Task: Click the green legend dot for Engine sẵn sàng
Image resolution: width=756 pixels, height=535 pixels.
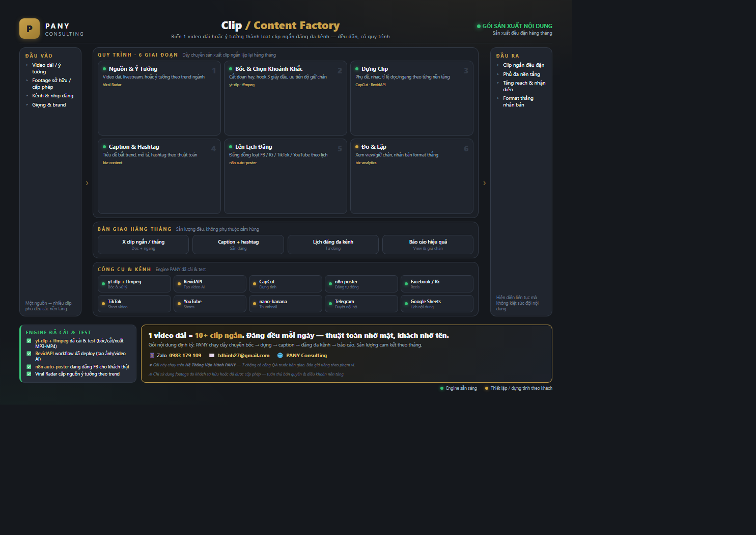Action: (442, 388)
